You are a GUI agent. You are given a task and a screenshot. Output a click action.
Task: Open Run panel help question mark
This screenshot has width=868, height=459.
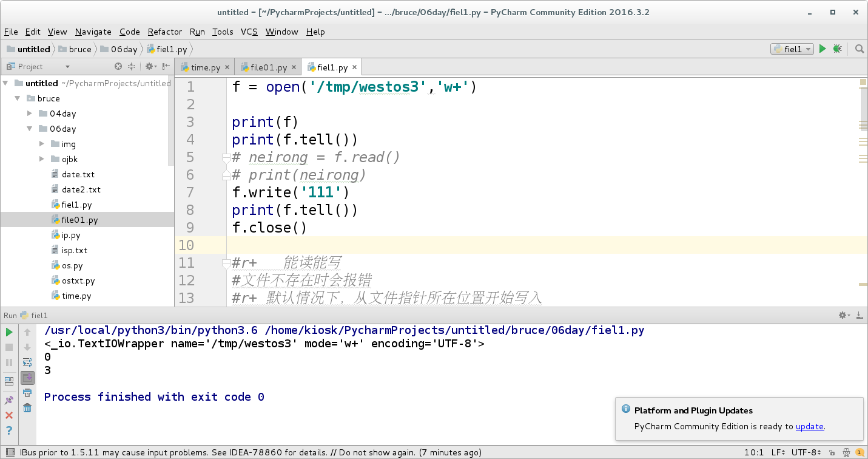point(9,430)
